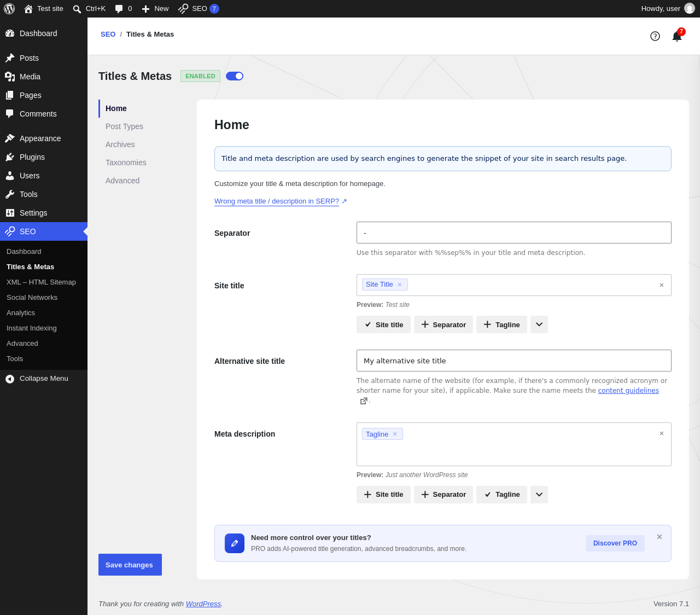Open the notifications bell

coord(677,36)
